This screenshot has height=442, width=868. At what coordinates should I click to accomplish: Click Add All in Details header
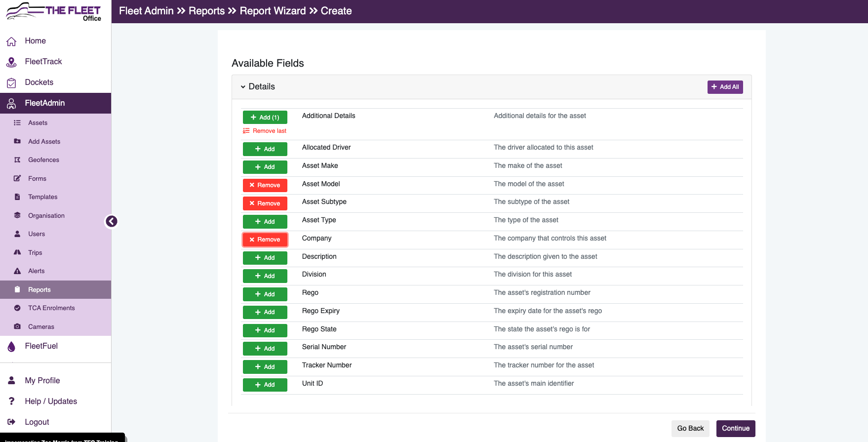[725, 87]
